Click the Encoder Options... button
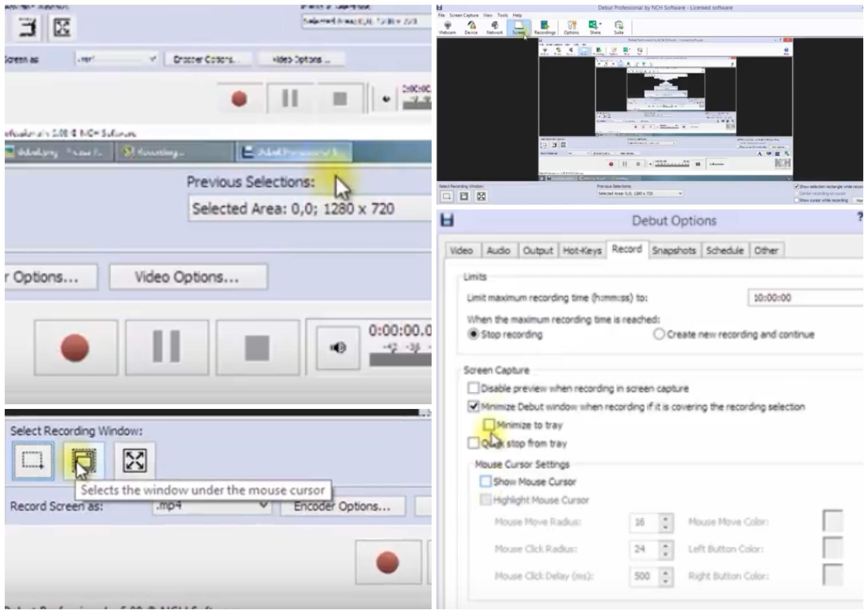 pos(343,506)
